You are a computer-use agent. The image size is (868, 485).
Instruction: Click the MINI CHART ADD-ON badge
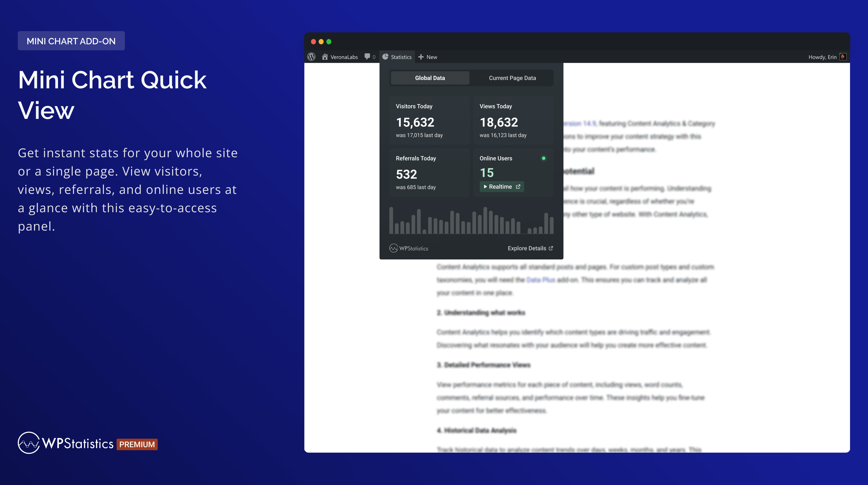click(71, 41)
